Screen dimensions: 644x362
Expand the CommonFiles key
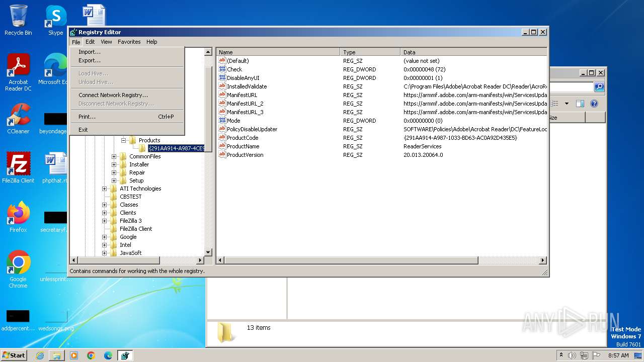[114, 156]
